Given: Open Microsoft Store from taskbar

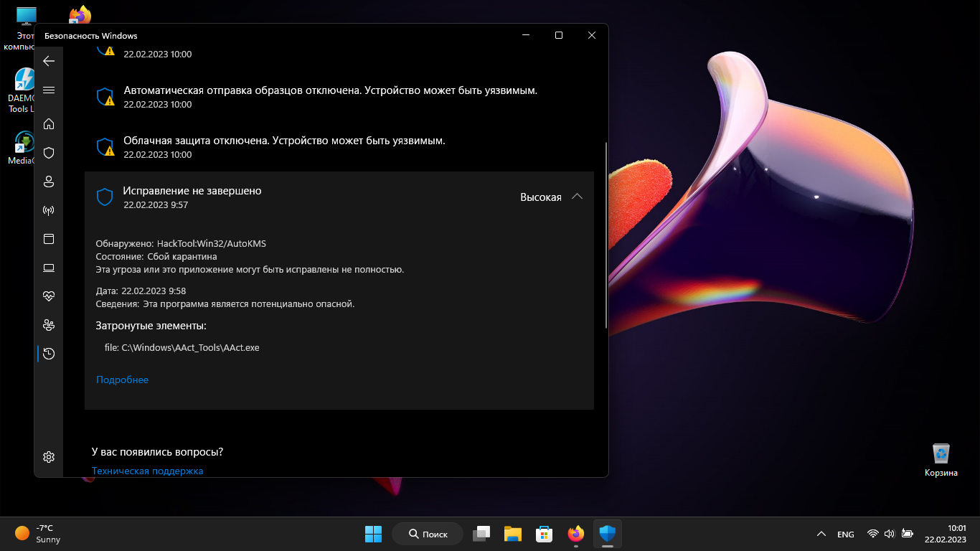Looking at the screenshot, I should 544,534.
